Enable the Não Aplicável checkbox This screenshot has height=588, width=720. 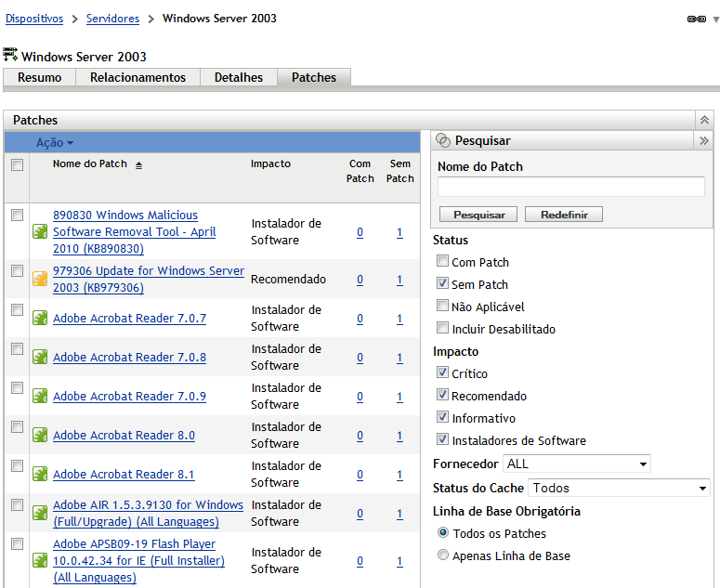click(442, 305)
